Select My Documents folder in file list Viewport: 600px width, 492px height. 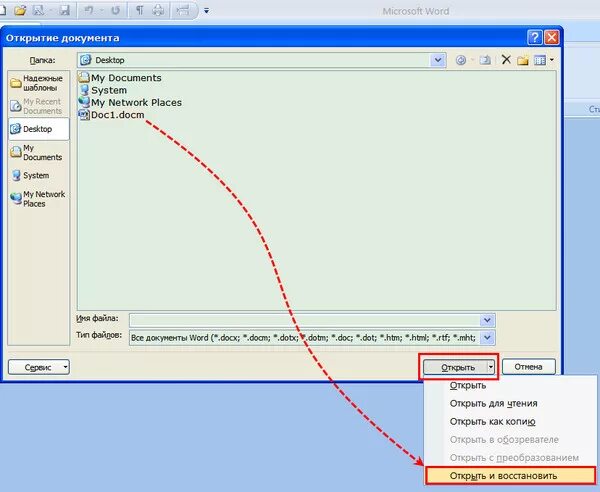pyautogui.click(x=120, y=78)
